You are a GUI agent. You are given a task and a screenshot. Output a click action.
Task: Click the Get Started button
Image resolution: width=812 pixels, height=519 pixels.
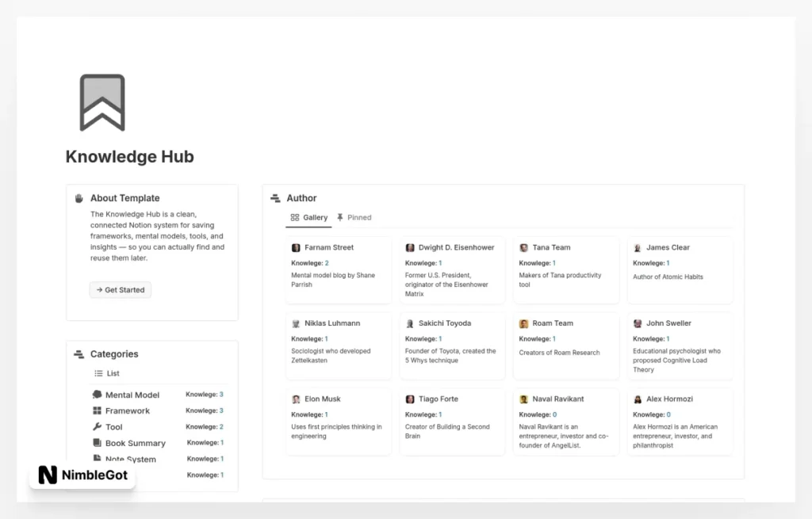120,290
